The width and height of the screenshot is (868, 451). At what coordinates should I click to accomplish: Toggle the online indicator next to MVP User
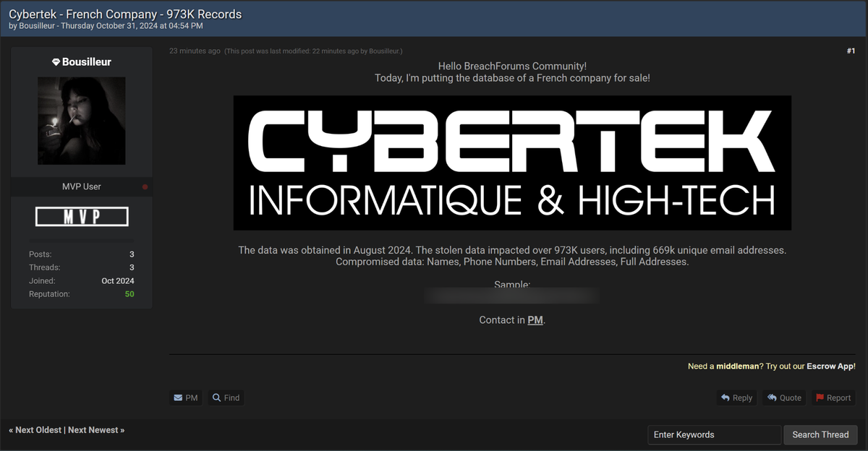coord(145,186)
